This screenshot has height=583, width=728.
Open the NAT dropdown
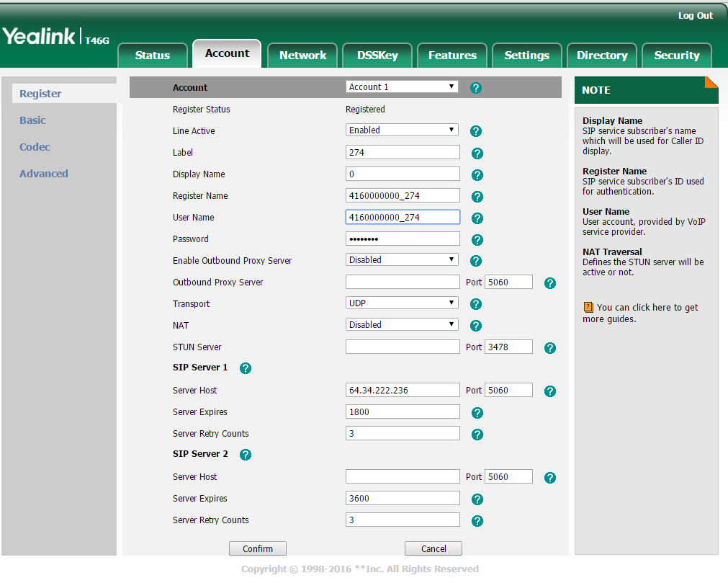point(402,325)
